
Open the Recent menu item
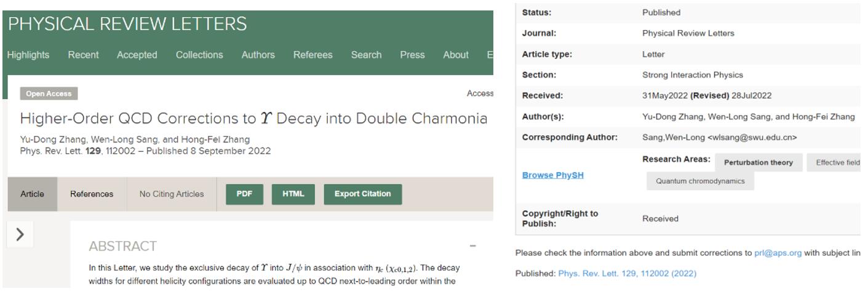[83, 55]
